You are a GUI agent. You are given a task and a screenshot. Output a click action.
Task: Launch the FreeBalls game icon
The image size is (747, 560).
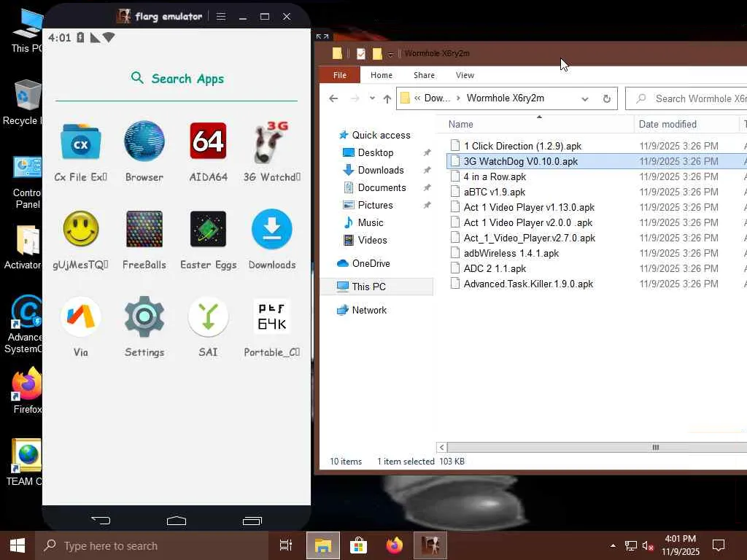(x=144, y=230)
